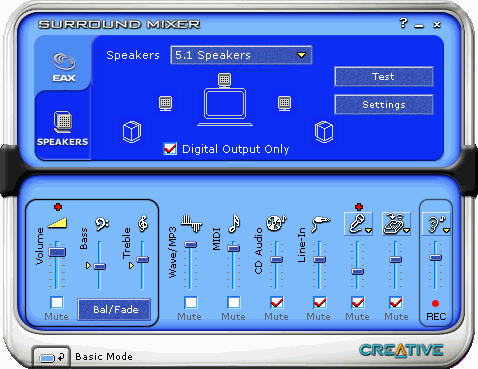The image size is (478, 369).
Task: Click the bass clef icon
Action: tap(102, 224)
